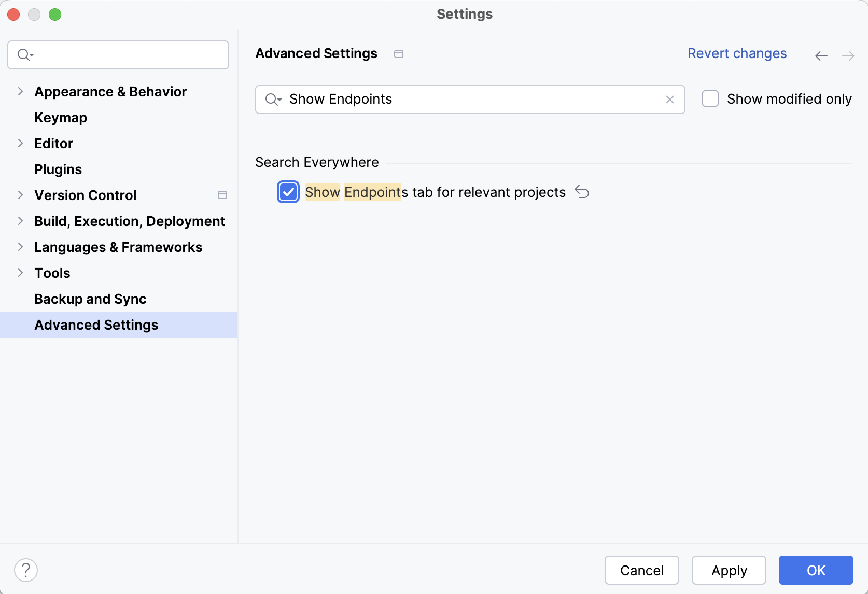
Task: Click the help question mark icon
Action: 26,570
